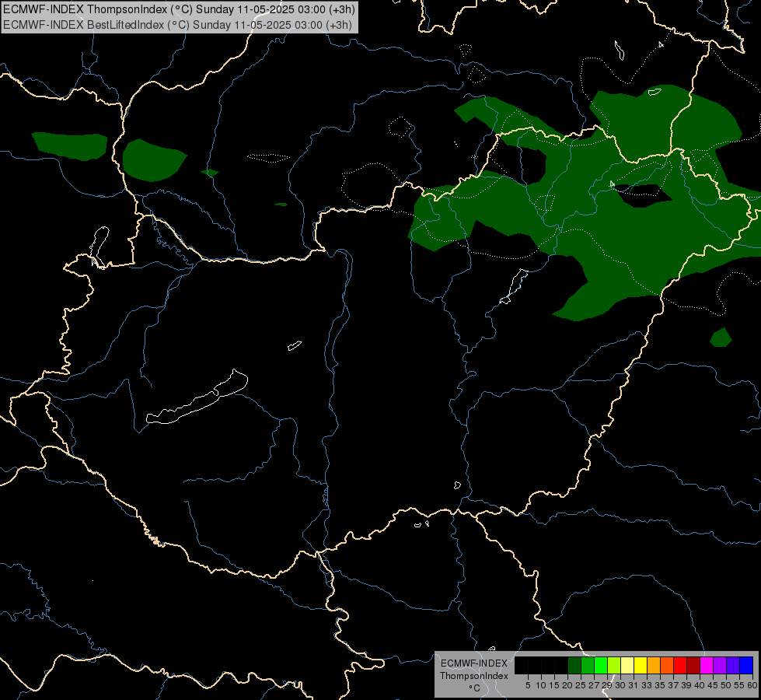Select the pale yellow 30–31 legend swatch
The image size is (761, 700).
[627, 665]
